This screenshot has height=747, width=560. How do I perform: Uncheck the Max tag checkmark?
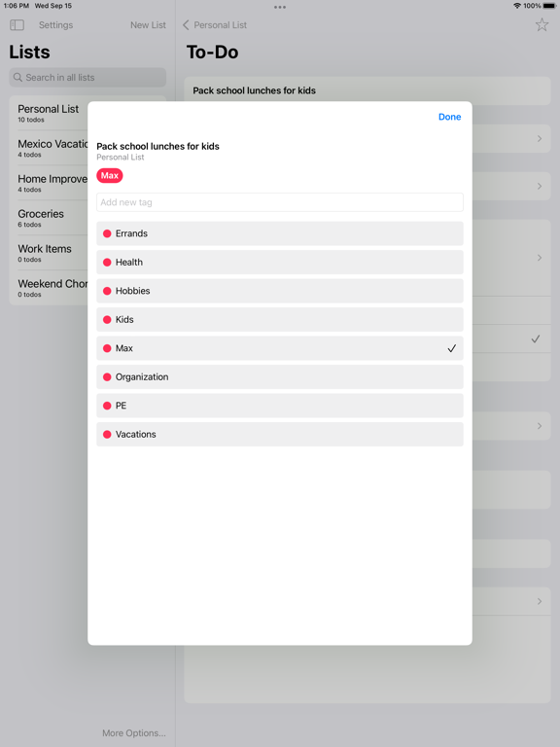pos(451,348)
